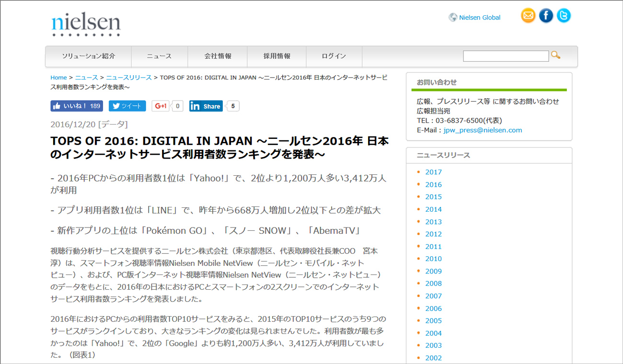Click into the site search field

tap(506, 56)
